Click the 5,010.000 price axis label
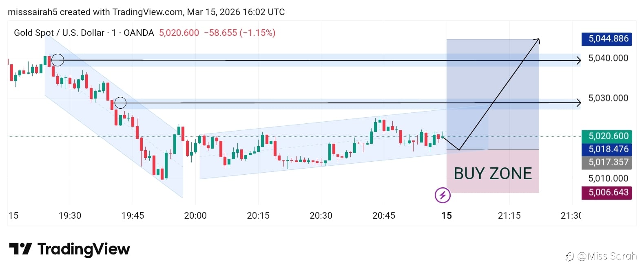Viewport: 644px width, 272px height. point(608,178)
